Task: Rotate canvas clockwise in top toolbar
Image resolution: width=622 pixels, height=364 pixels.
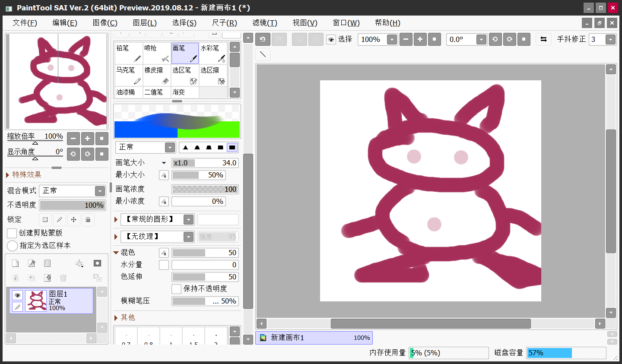Action: (510, 39)
